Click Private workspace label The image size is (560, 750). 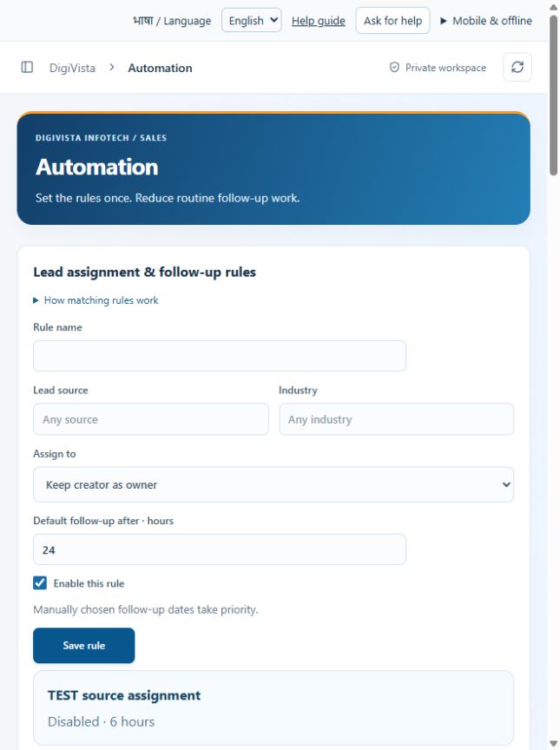coord(445,68)
